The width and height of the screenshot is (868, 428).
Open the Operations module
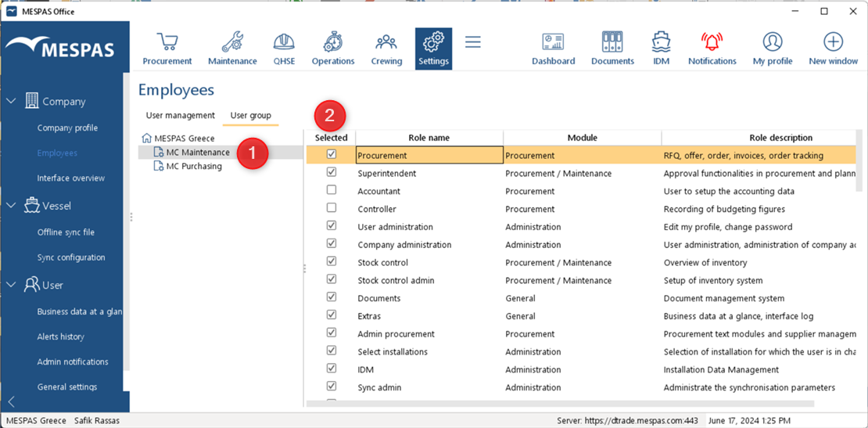point(332,49)
